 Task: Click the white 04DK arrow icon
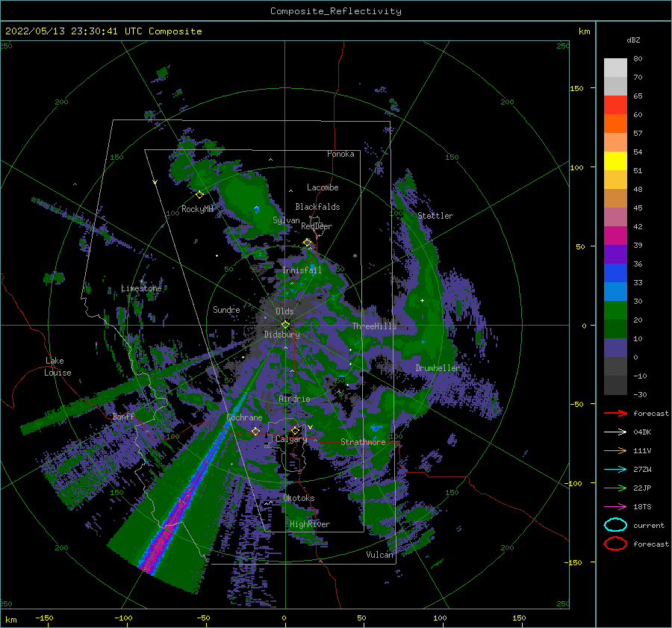(x=615, y=432)
